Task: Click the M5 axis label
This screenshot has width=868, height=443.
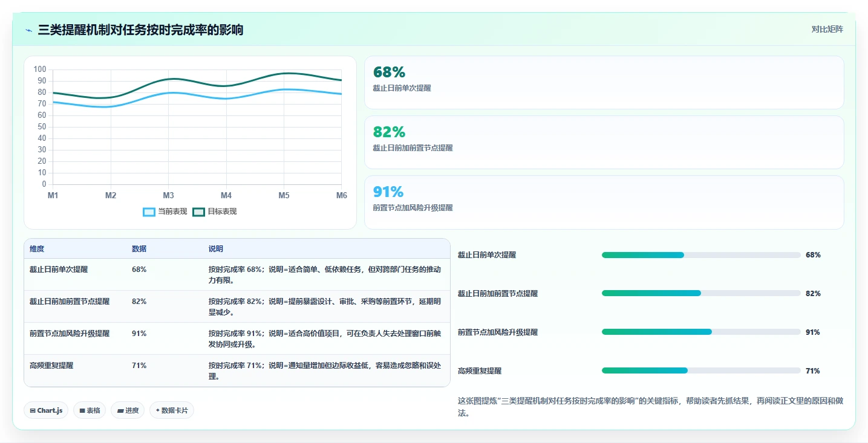Action: point(284,196)
